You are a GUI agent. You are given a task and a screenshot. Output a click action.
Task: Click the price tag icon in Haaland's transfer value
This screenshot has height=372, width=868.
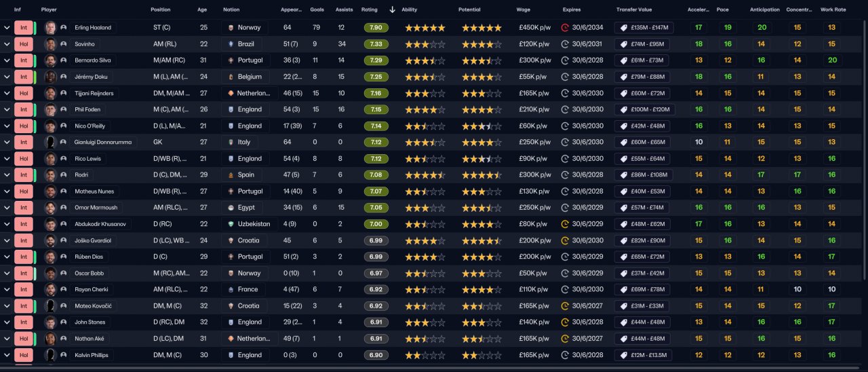coord(623,28)
